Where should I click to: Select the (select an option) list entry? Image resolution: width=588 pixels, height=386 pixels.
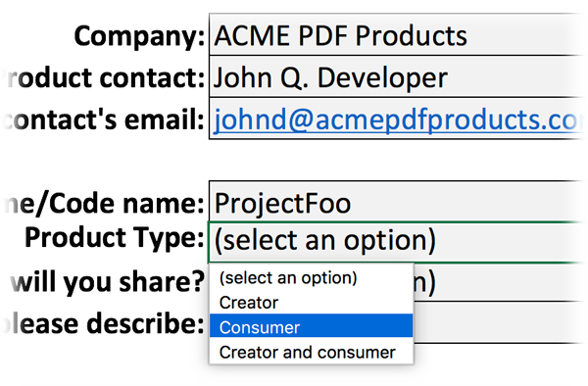click(311, 277)
